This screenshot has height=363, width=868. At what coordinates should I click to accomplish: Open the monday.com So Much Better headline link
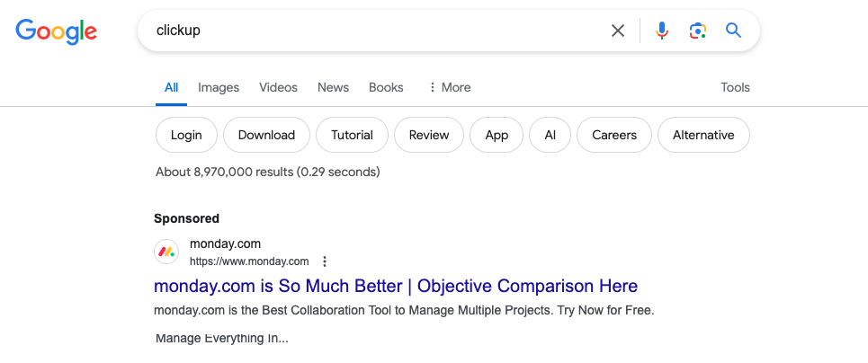396,286
